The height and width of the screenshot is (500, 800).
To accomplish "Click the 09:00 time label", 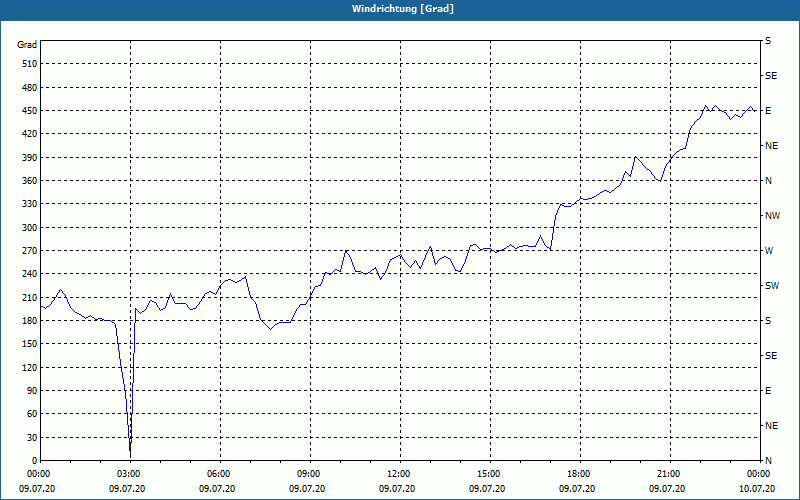I will pos(310,474).
